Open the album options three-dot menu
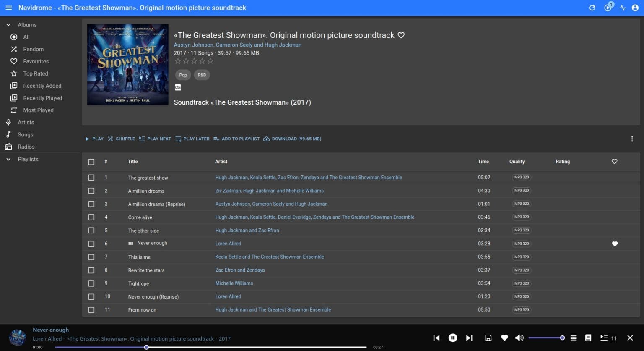644x351 pixels. [x=632, y=139]
